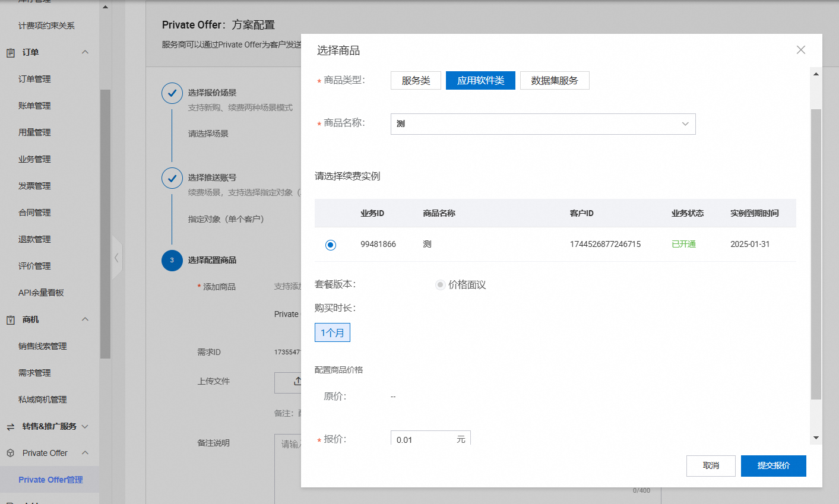Click the upload icon next to 上传文件
Image resolution: width=839 pixels, height=504 pixels.
click(297, 382)
